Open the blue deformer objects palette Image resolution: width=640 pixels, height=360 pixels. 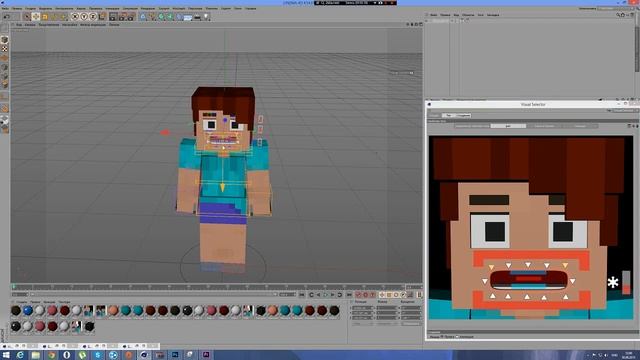pos(179,17)
